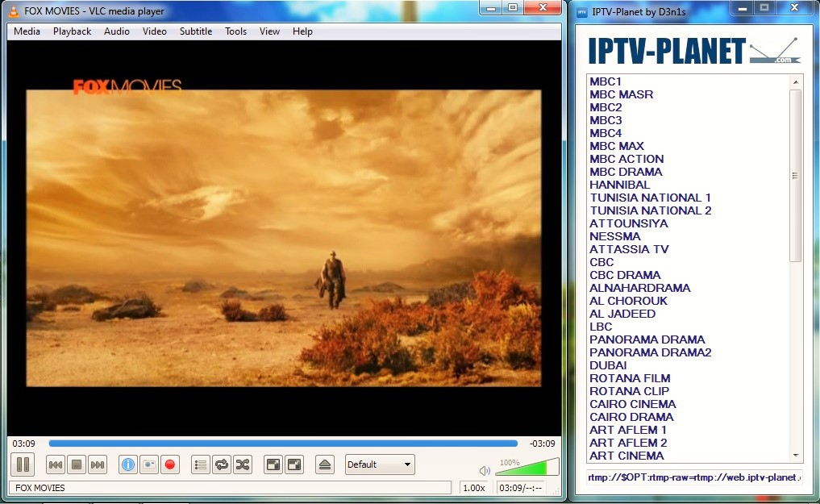
Task: Open the Video menu
Action: 154,31
